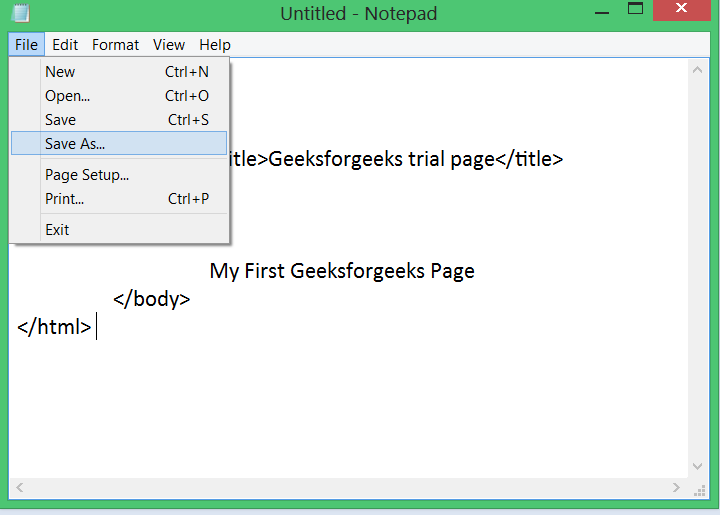Click the Notepad icon in title bar
The height and width of the screenshot is (515, 720).
click(21, 12)
